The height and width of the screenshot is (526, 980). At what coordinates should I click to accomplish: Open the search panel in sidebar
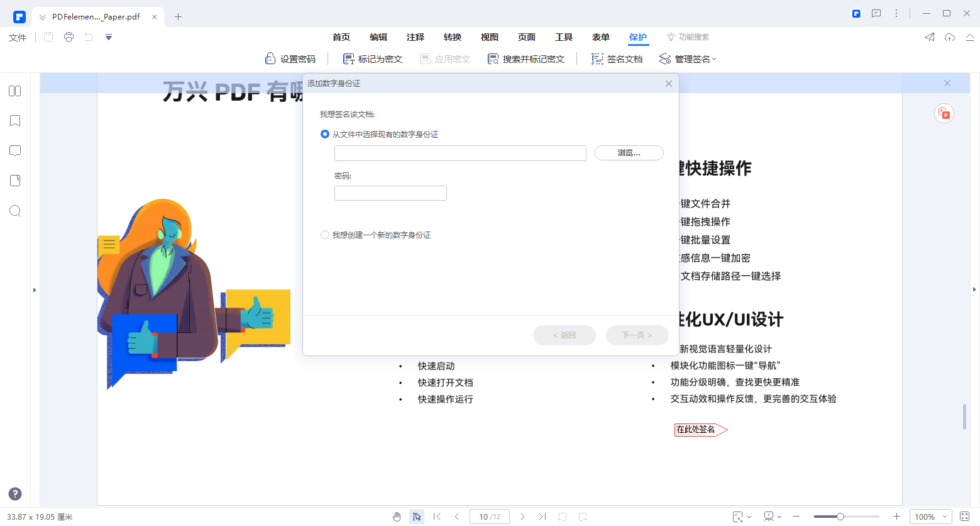click(x=14, y=211)
